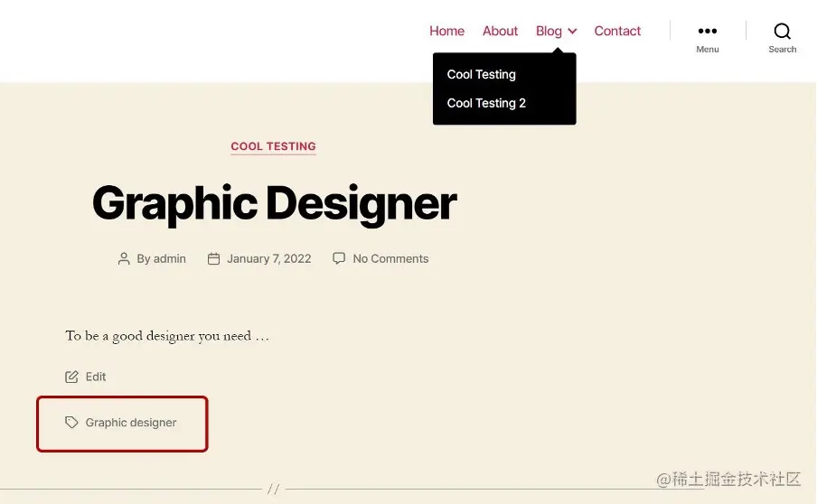Screen dimensions: 817x504
Task: Open the No Comments link
Action: point(390,258)
